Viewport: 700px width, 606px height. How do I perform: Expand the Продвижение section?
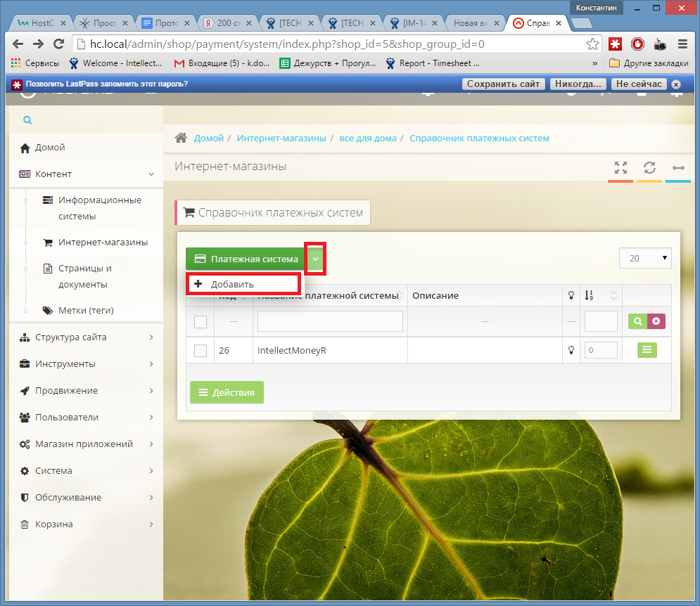click(86, 390)
